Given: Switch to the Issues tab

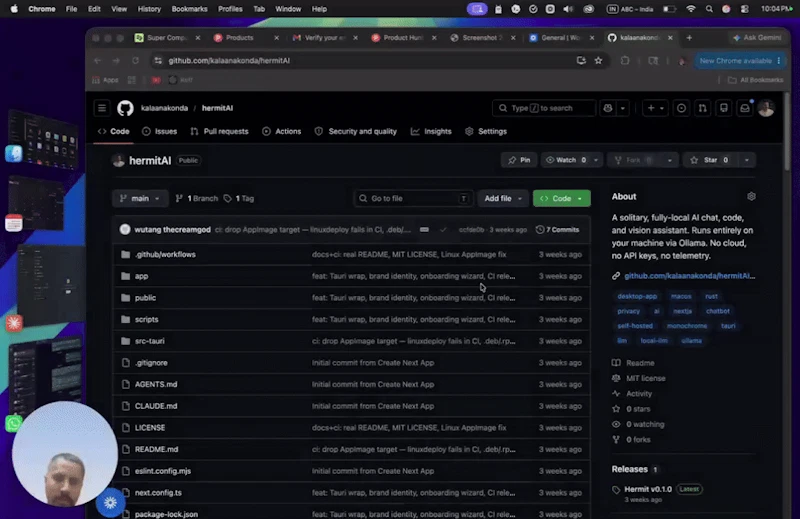Looking at the screenshot, I should (160, 132).
